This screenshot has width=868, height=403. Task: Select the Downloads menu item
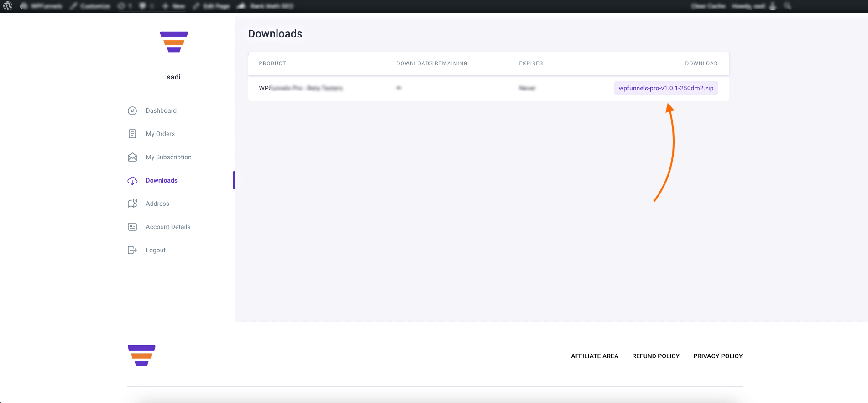[x=162, y=180]
